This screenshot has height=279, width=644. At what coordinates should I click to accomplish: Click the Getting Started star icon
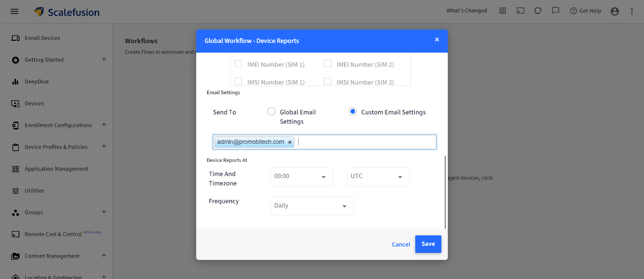16,60
